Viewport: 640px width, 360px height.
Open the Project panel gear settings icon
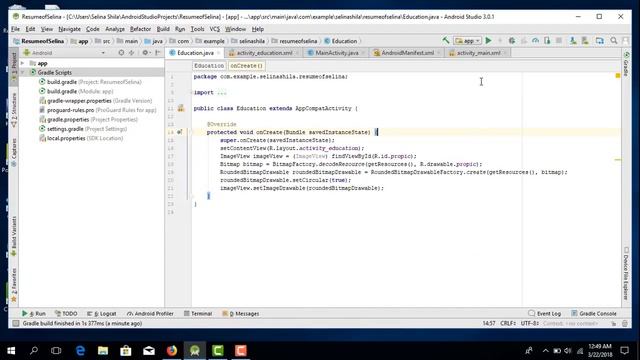145,53
